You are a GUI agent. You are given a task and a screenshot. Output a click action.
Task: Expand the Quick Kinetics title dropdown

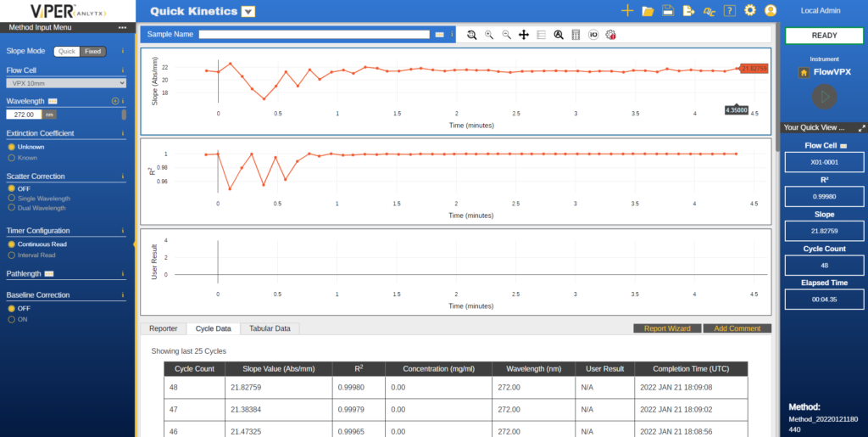(x=248, y=12)
